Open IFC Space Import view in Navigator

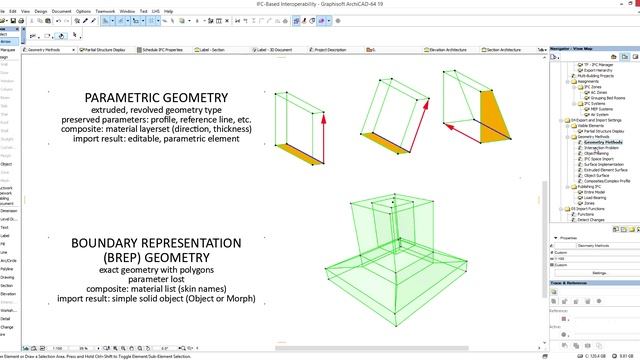click(x=599, y=159)
